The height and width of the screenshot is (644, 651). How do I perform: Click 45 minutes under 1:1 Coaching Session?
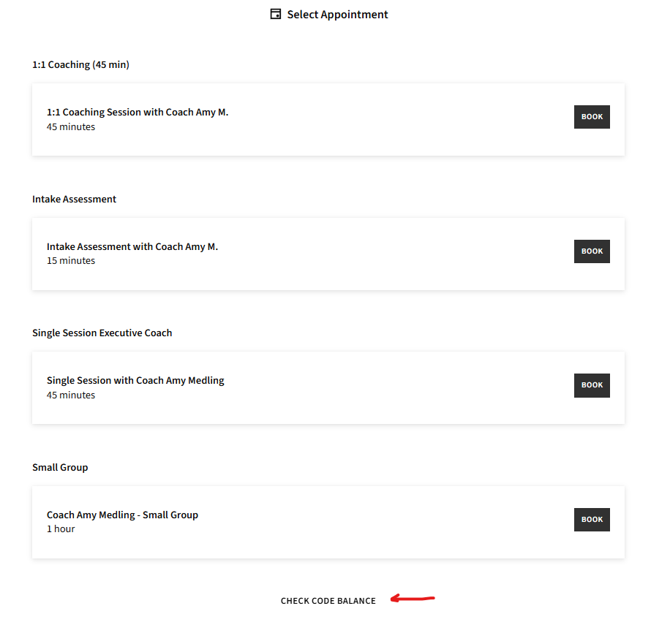click(71, 126)
